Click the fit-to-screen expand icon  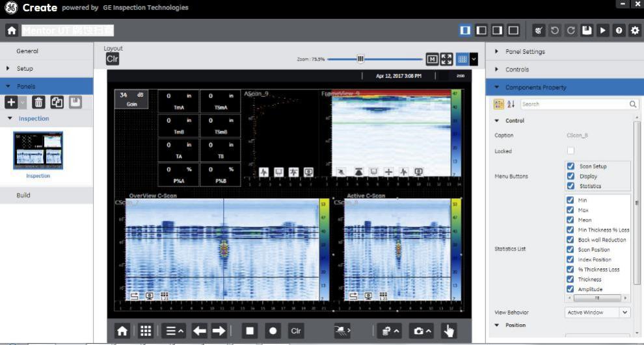pos(446,59)
